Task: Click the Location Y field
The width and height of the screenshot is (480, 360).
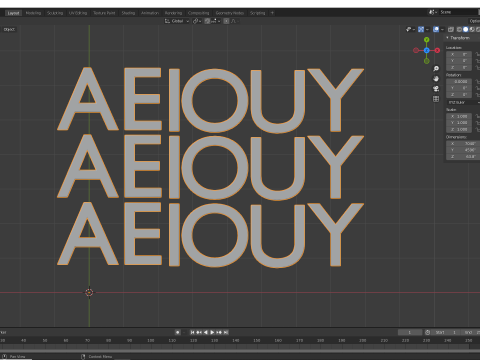Action: coord(459,61)
